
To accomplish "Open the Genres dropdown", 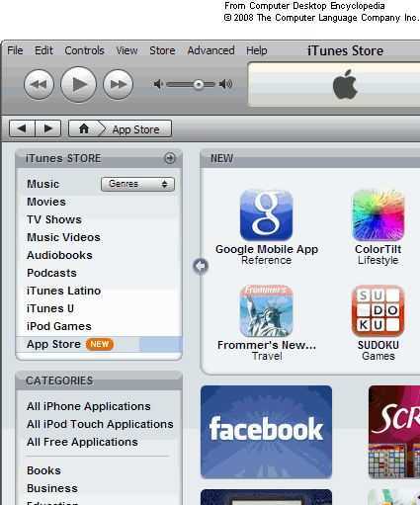I will pos(137,184).
